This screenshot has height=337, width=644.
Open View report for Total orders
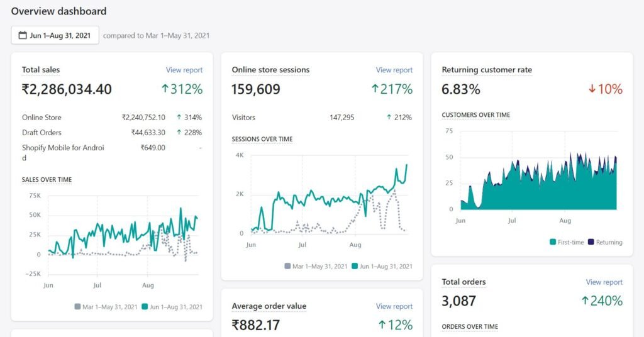[x=604, y=282]
